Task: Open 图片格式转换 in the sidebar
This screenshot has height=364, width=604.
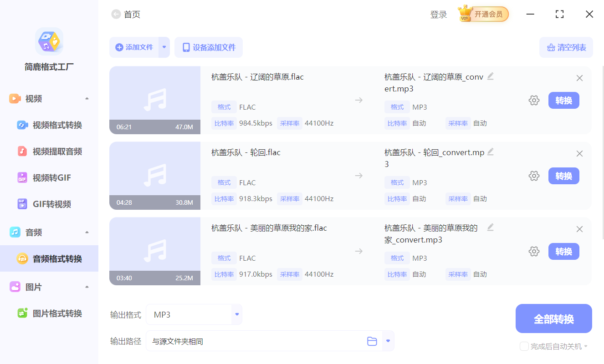Action: point(49,313)
